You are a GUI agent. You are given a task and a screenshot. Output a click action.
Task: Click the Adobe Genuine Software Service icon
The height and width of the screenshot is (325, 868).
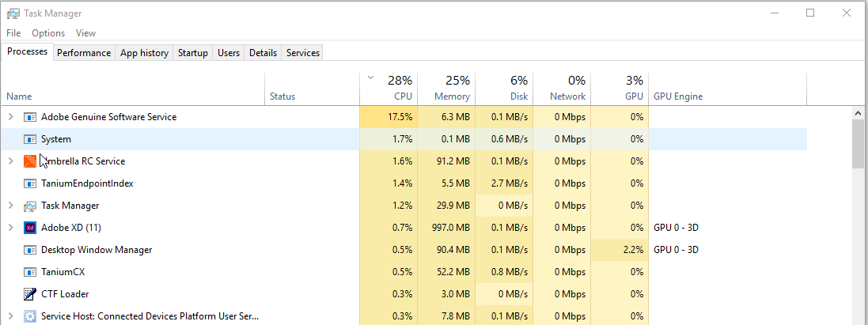point(30,117)
